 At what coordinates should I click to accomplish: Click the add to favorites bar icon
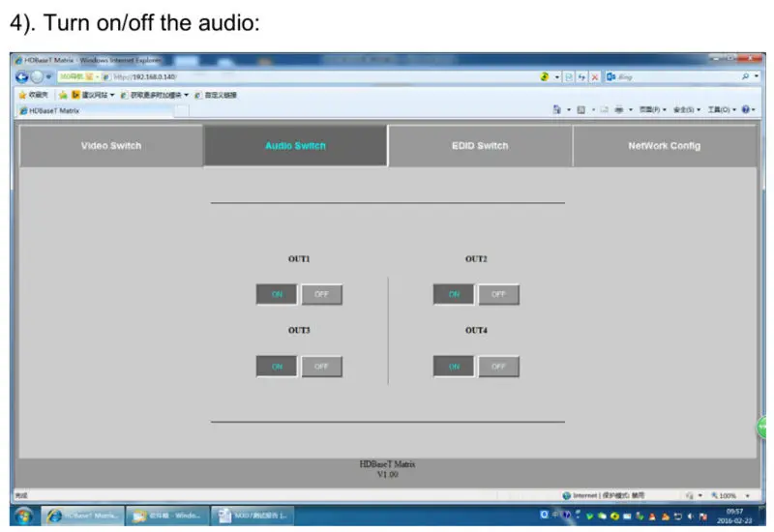tap(63, 95)
